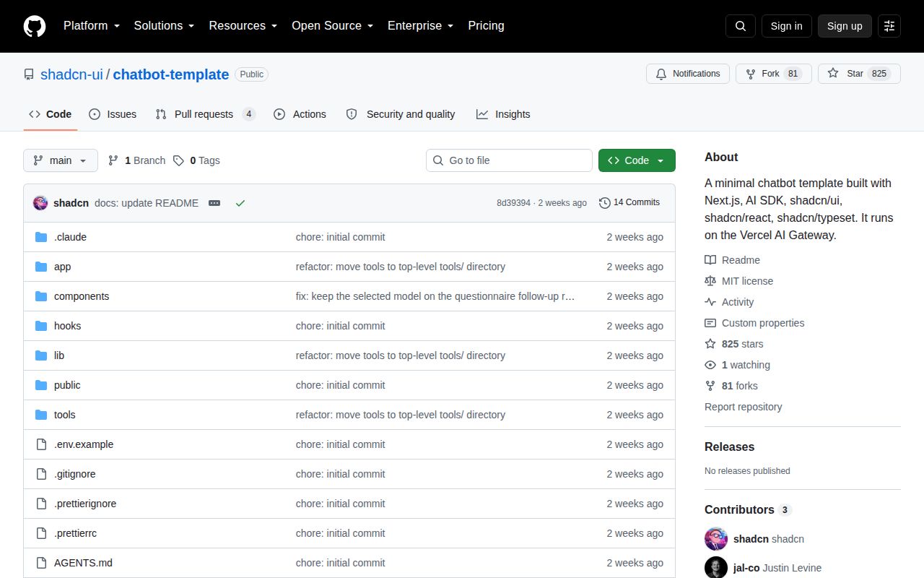Open the search magnifier button
Image resolution: width=924 pixels, height=578 pixels.
(741, 26)
